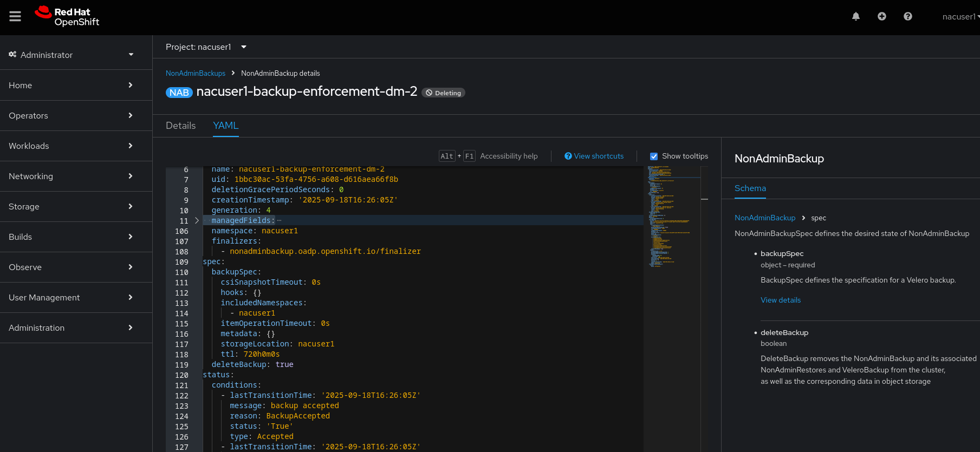Expand the Workloads navigation section
980x452 pixels.
click(x=70, y=146)
